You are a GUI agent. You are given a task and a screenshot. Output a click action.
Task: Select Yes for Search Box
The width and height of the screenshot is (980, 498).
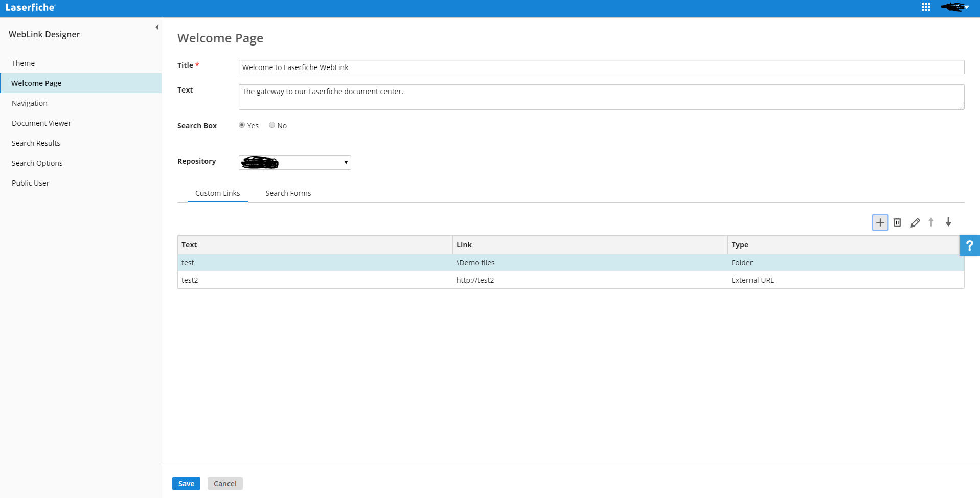pos(242,125)
